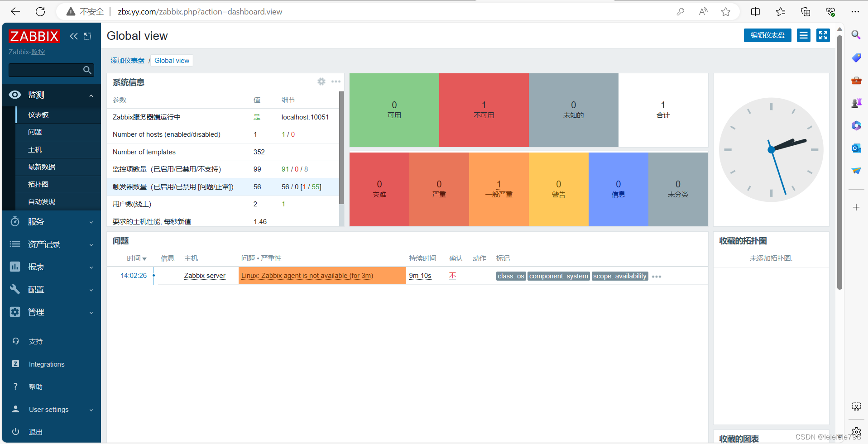Click the user icon beside User settings
This screenshot has height=444, width=868.
click(x=15, y=409)
